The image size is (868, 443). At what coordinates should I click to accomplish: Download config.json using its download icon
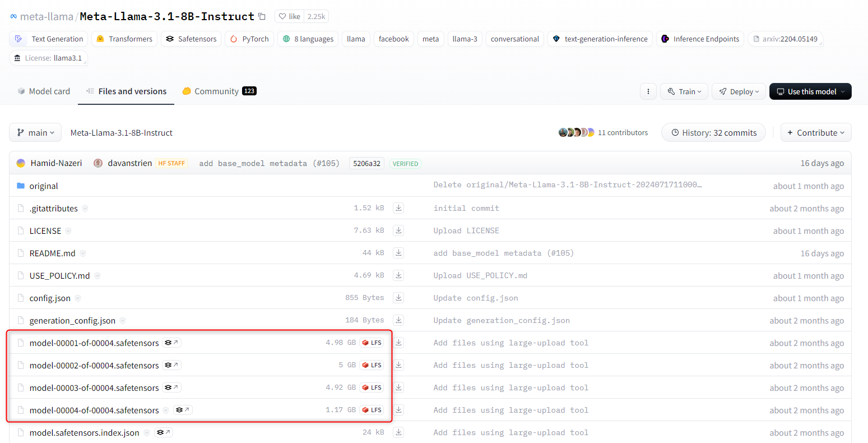(398, 298)
